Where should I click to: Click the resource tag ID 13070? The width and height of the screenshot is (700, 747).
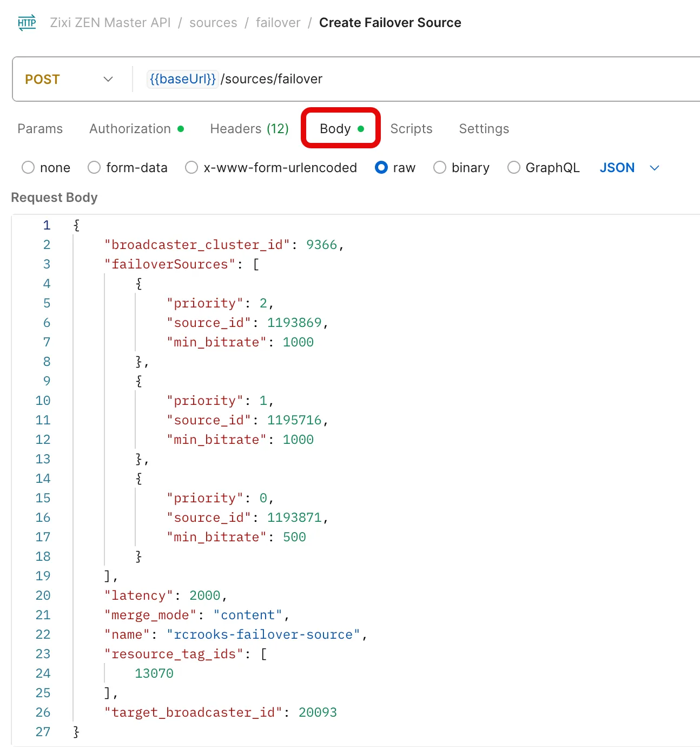coord(154,673)
